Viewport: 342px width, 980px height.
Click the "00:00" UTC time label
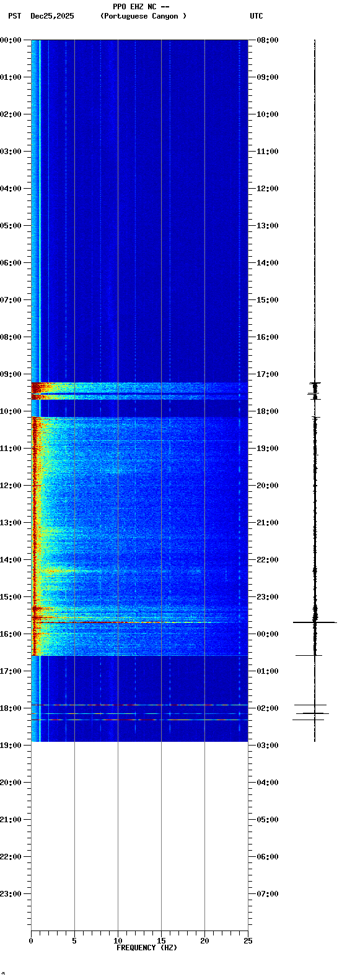(x=268, y=634)
